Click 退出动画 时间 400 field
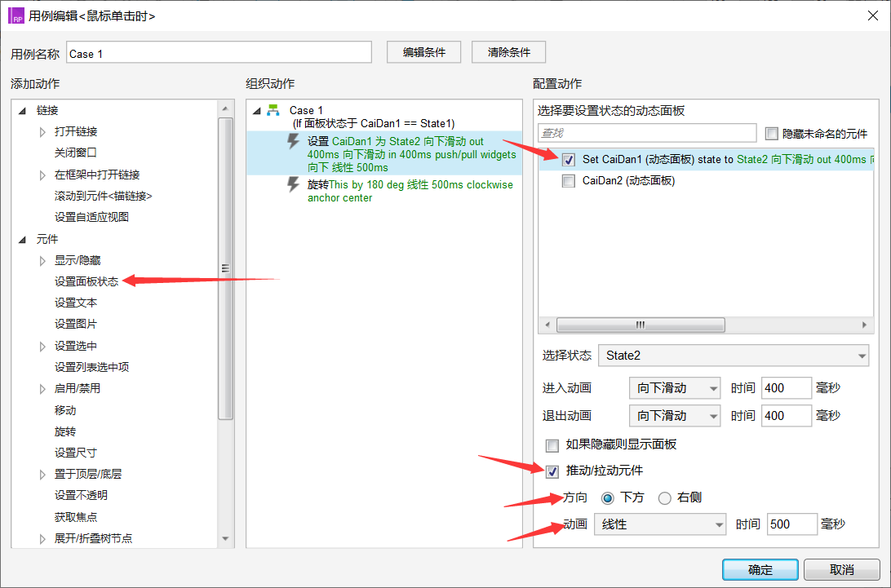Image resolution: width=891 pixels, height=588 pixels. [787, 416]
